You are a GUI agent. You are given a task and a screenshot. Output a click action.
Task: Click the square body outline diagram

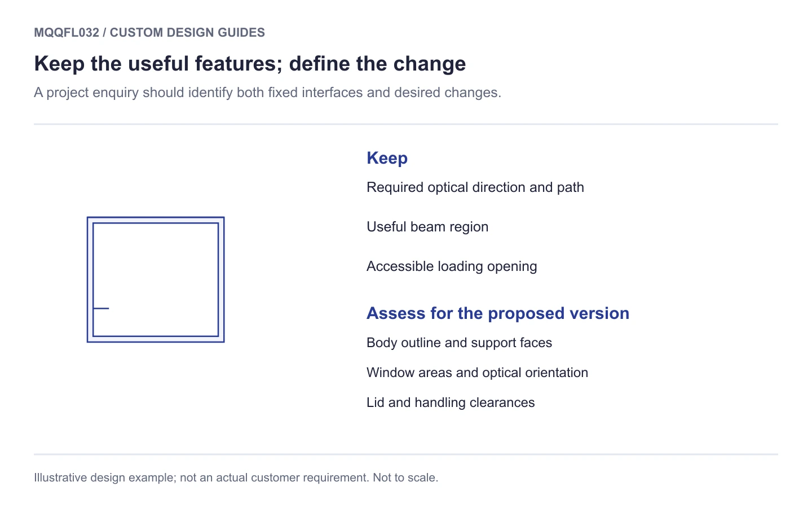coord(156,279)
